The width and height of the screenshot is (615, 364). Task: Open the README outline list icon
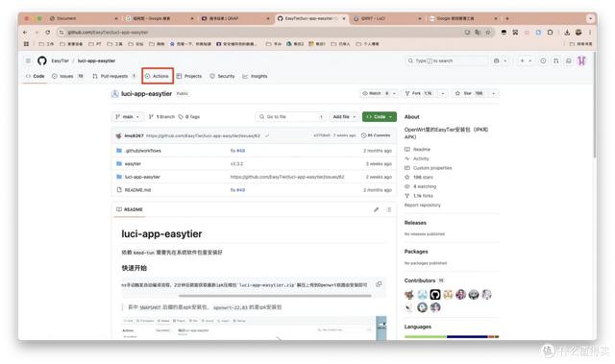click(389, 209)
